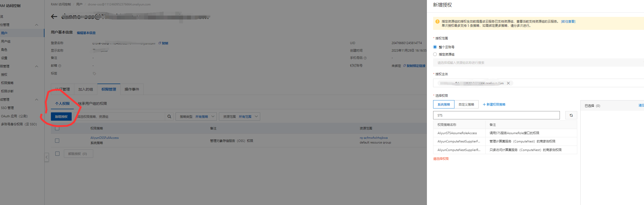Select the AliyunSTSAssumeRoleAccess policy row
Image resolution: width=644 pixels, height=205 pixels.
(x=457, y=133)
